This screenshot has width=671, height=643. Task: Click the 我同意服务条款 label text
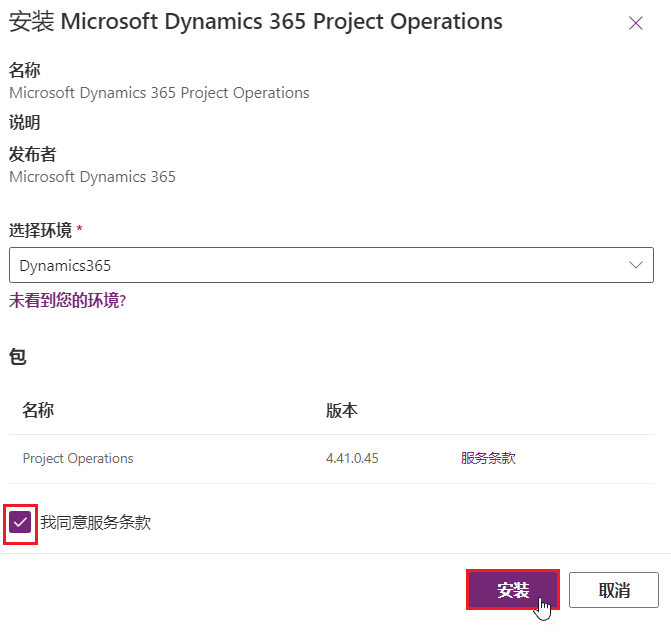tap(95, 522)
